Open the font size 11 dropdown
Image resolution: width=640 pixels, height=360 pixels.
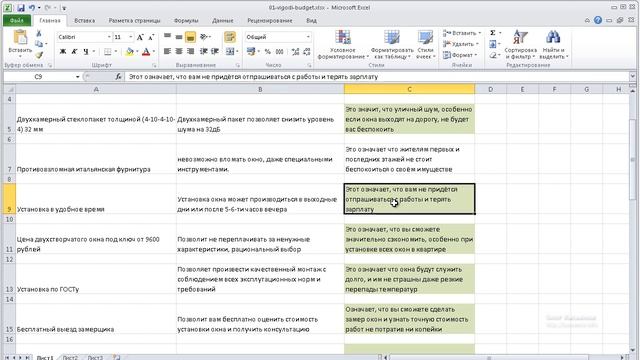[x=131, y=37]
